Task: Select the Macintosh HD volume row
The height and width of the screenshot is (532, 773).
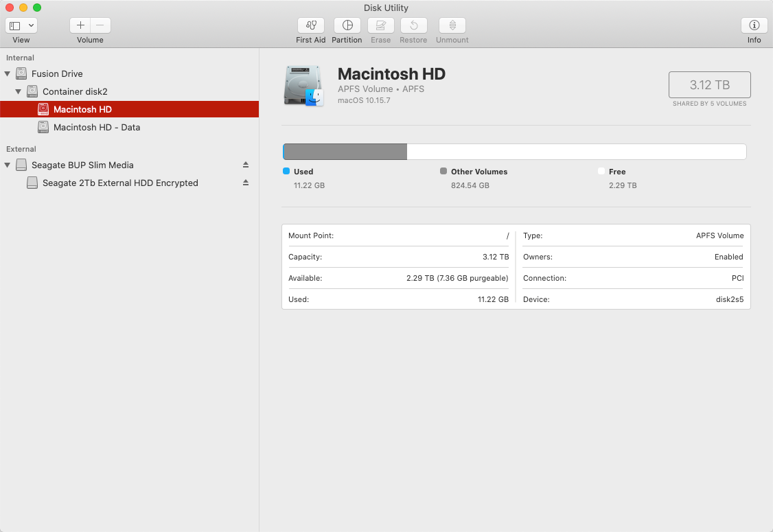Action: tap(129, 109)
